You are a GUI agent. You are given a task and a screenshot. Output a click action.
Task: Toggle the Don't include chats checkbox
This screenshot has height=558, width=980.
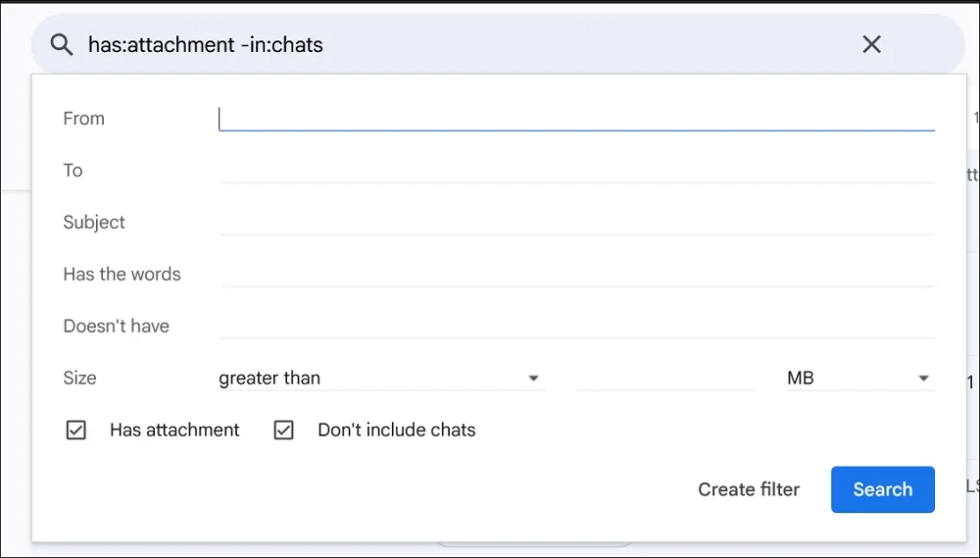[284, 431]
